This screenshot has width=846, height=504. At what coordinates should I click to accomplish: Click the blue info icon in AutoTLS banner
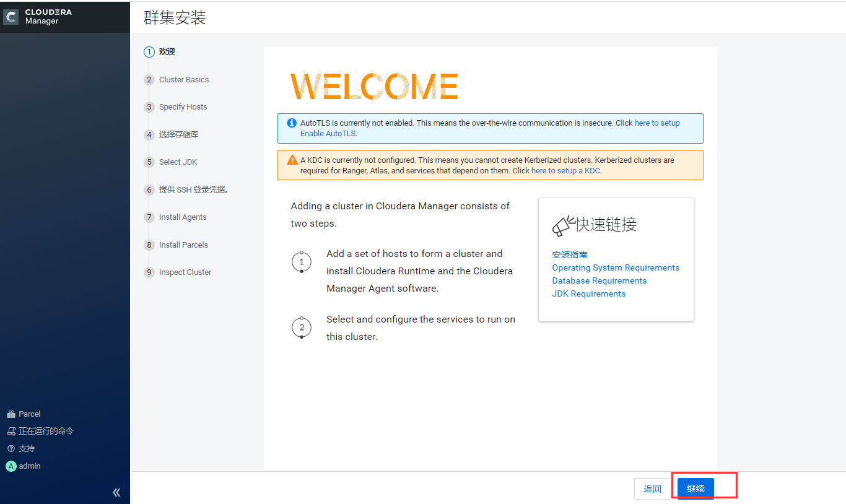point(292,123)
